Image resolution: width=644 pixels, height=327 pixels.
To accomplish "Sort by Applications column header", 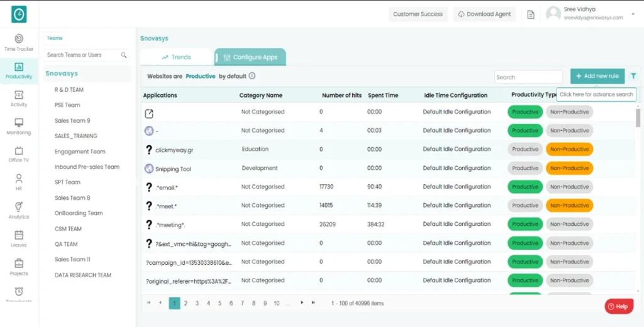I will [x=160, y=96].
